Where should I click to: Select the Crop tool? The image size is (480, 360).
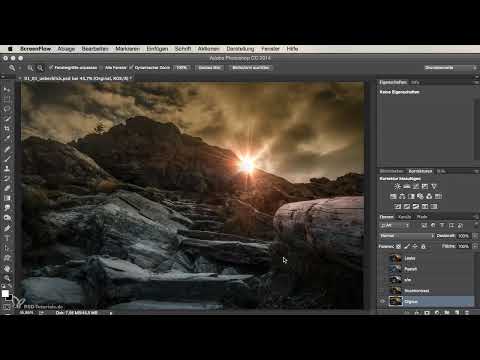pyautogui.click(x=7, y=128)
